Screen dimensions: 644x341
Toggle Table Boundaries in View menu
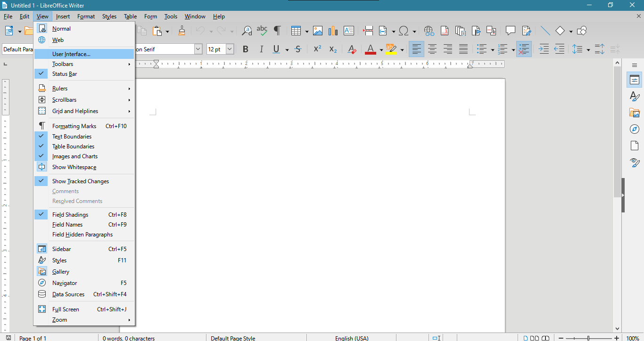[84, 146]
